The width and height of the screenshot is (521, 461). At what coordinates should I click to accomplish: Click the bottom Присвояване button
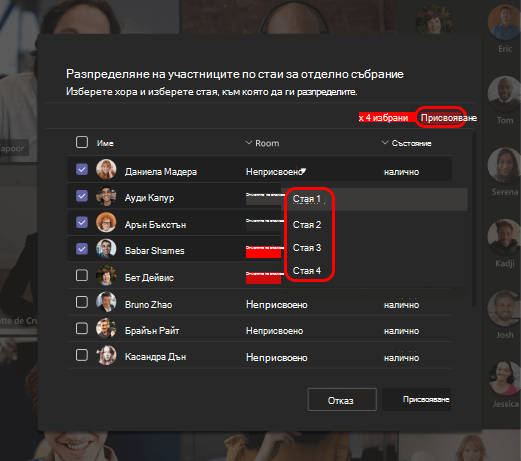(x=417, y=399)
